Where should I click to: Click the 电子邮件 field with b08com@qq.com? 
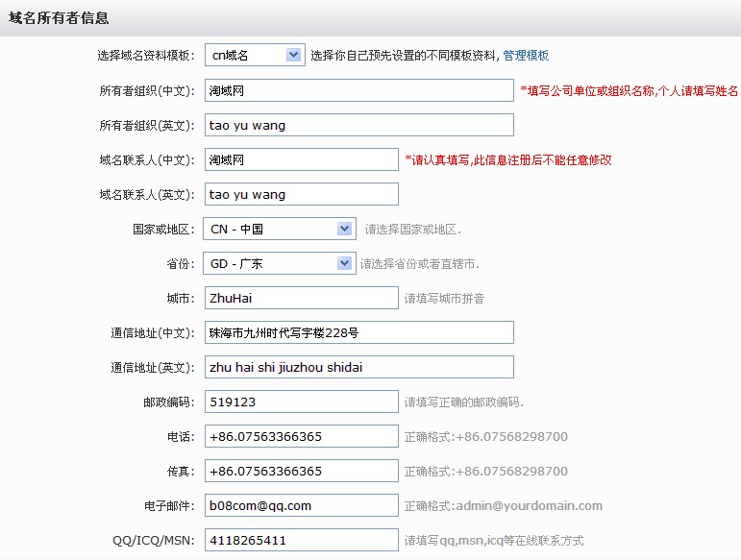tap(301, 505)
